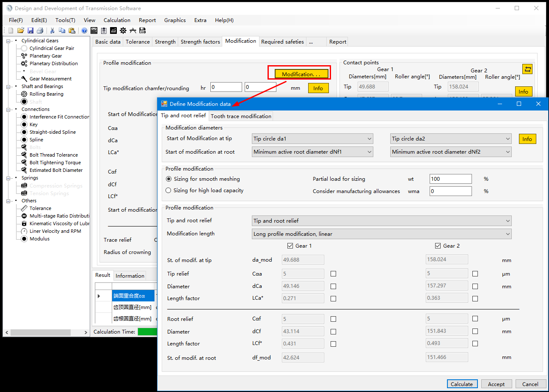
Task: Click the clipboard report toolbar icon
Action: [104, 30]
